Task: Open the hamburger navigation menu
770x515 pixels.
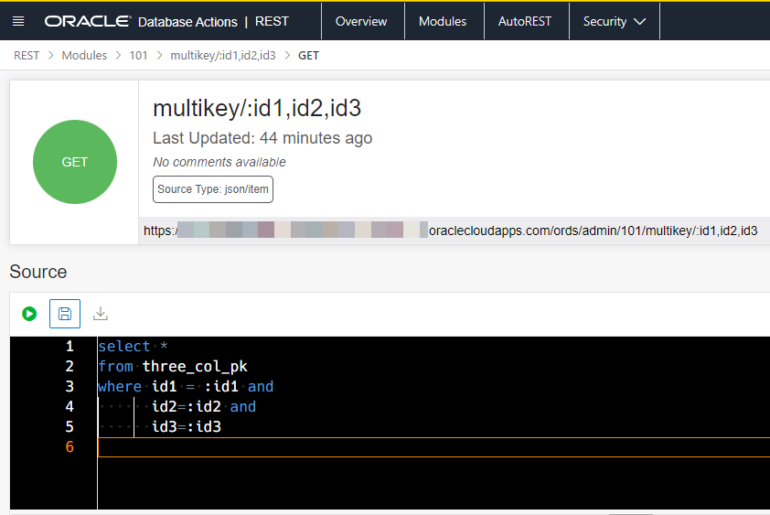Action: (x=18, y=21)
